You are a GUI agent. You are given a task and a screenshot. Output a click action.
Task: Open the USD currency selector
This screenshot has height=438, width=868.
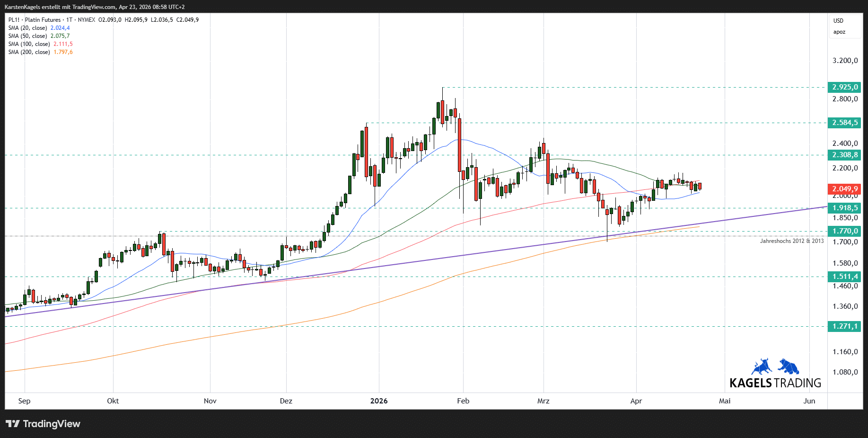838,21
